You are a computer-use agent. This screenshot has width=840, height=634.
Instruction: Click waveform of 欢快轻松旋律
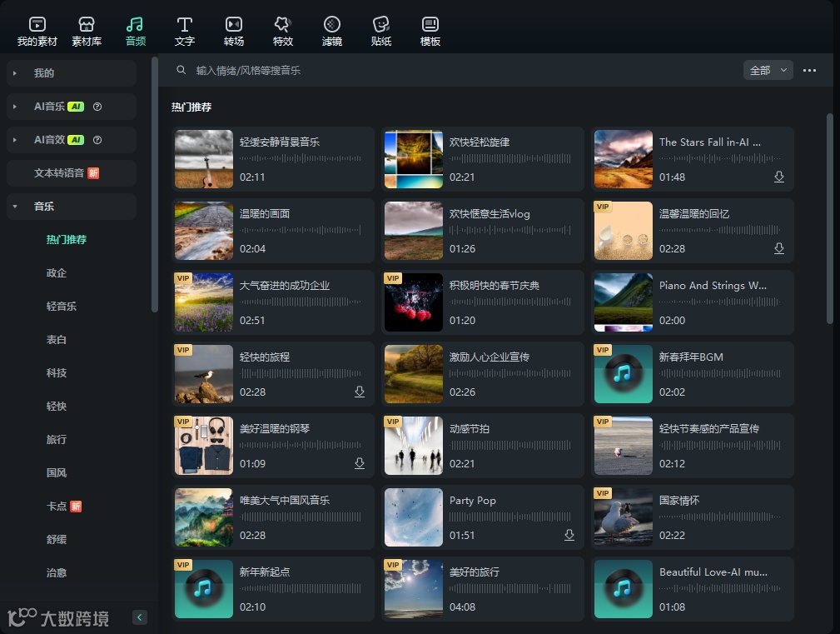(x=510, y=158)
